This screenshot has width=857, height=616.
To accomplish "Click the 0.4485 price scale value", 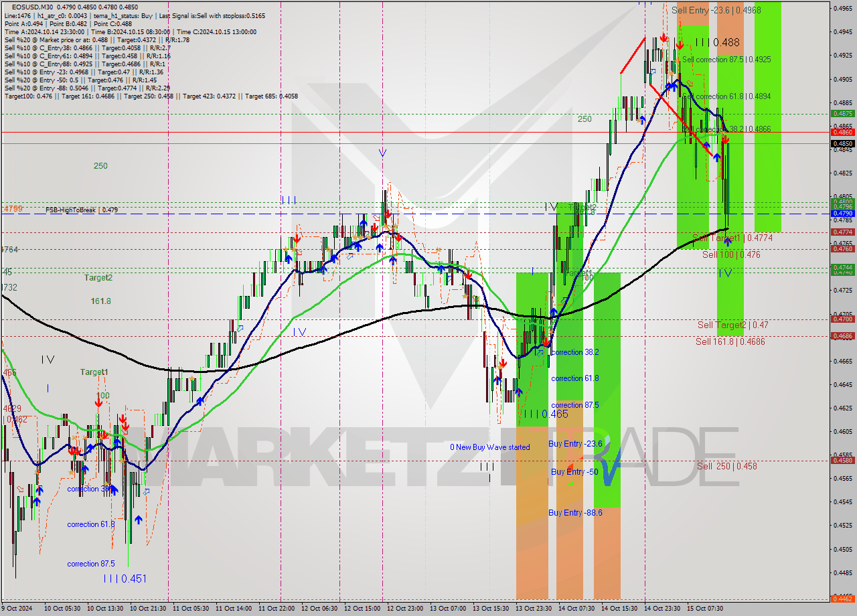I will (x=842, y=572).
